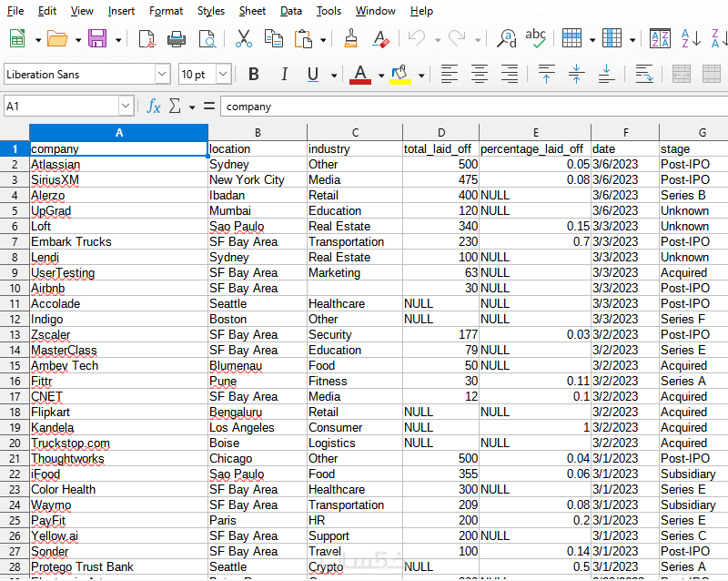Center text horizontally
Viewport: 728px width, 581px height.
pos(480,75)
